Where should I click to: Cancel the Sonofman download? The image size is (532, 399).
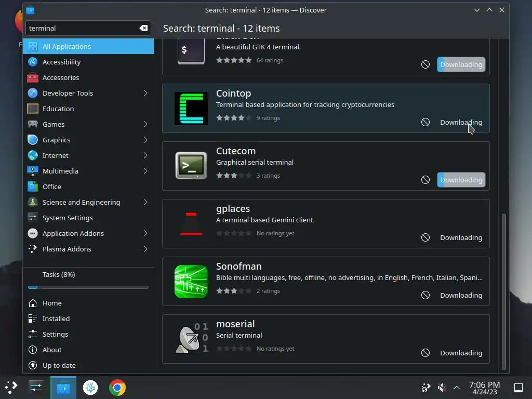[425, 295]
